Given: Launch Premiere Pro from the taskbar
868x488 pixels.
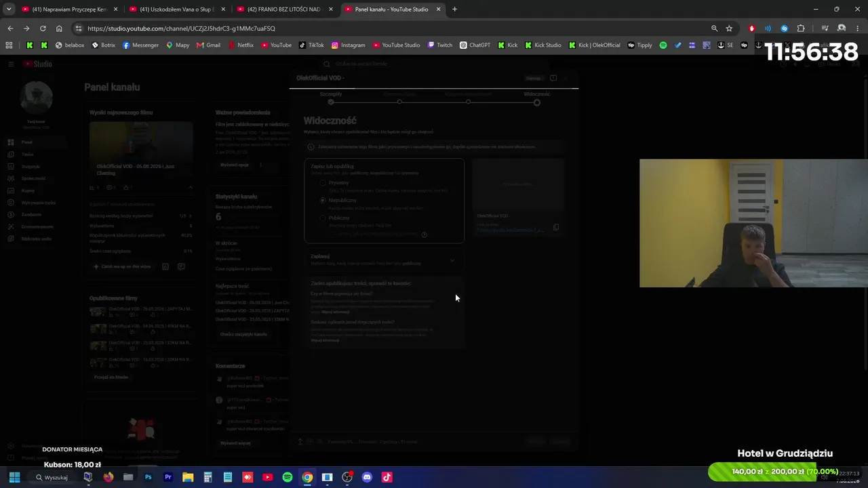Looking at the screenshot, I should 168,477.
